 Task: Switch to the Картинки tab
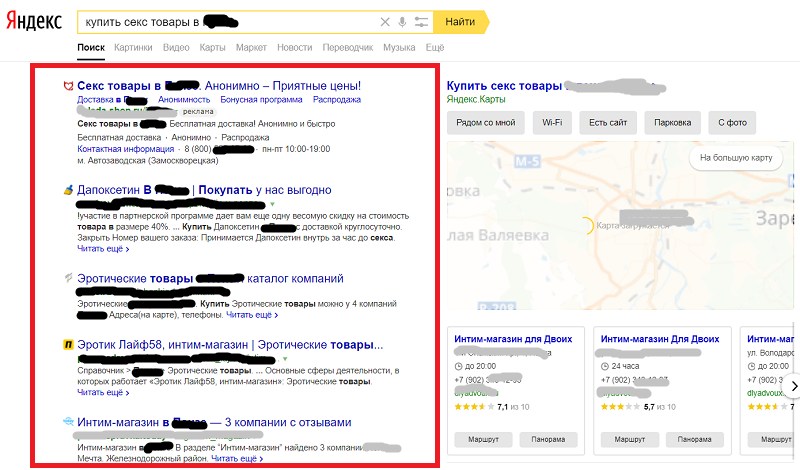133,47
